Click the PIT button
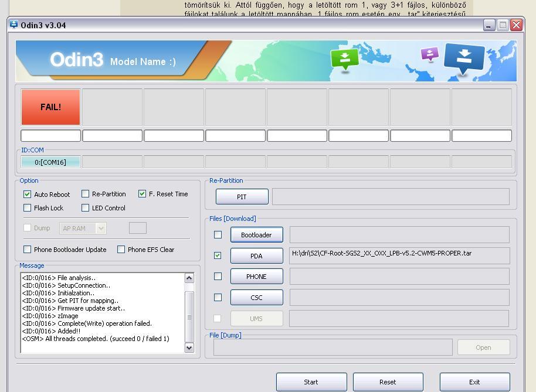 tap(242, 197)
